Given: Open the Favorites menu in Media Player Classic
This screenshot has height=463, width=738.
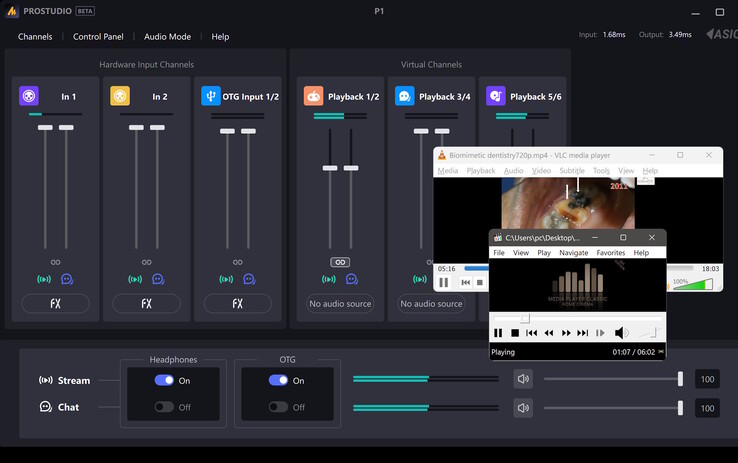Looking at the screenshot, I should (610, 253).
